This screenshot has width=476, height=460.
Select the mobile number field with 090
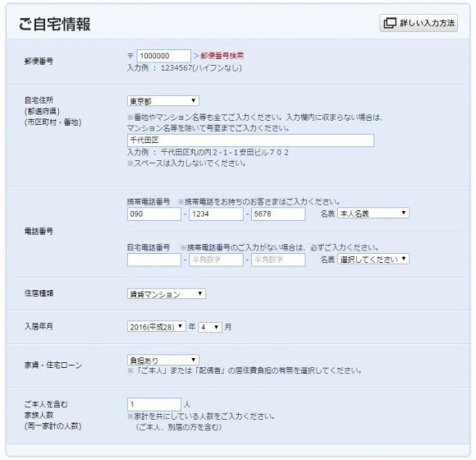(x=154, y=214)
